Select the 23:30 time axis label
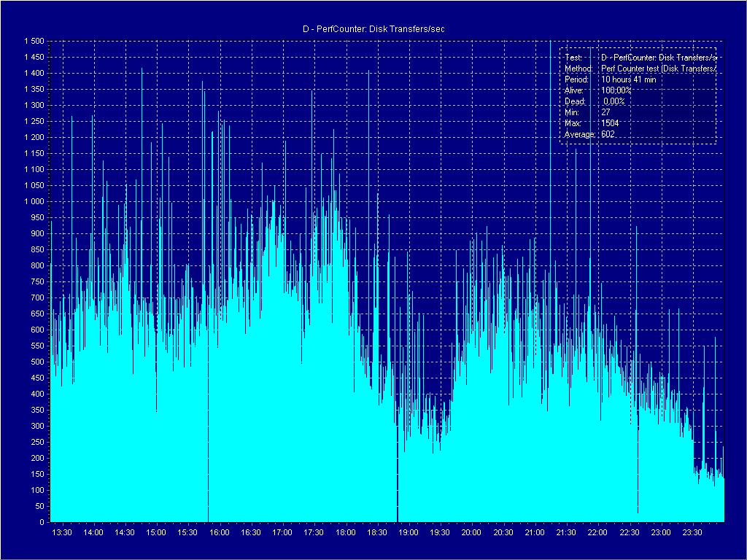Screen dimensions: 747x560 [x=692, y=533]
